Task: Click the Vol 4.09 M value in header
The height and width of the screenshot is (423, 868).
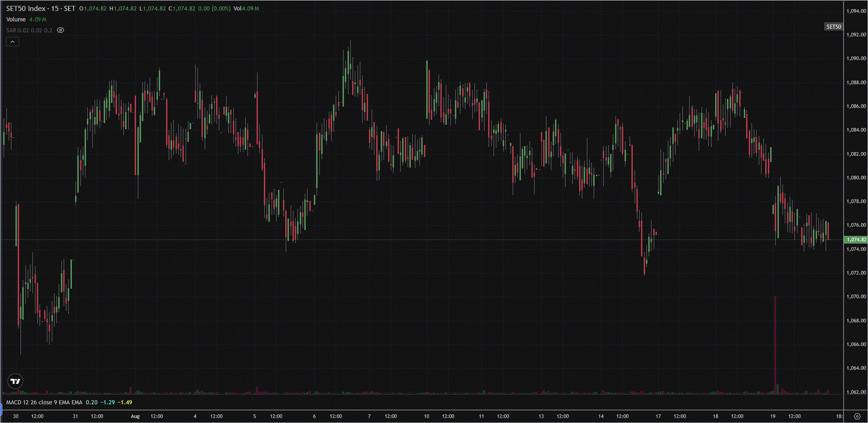Action: (246, 9)
